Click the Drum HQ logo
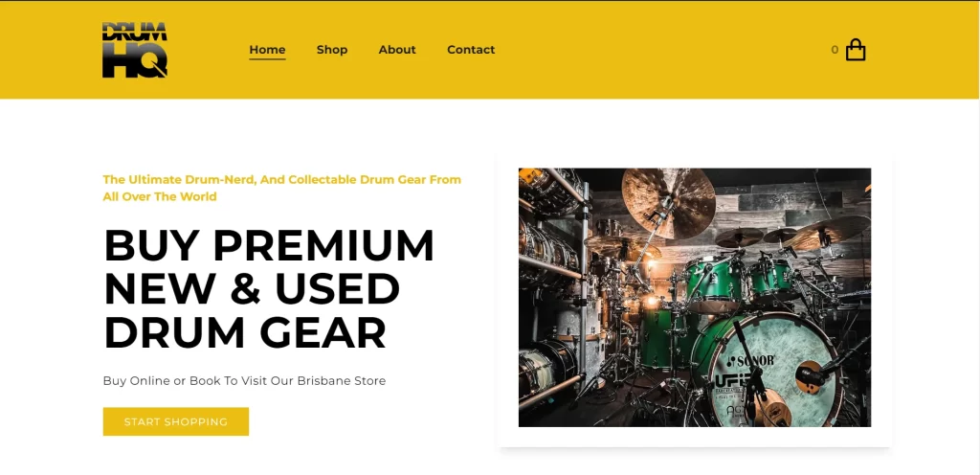Viewport: 980px width, 475px height. click(x=134, y=50)
